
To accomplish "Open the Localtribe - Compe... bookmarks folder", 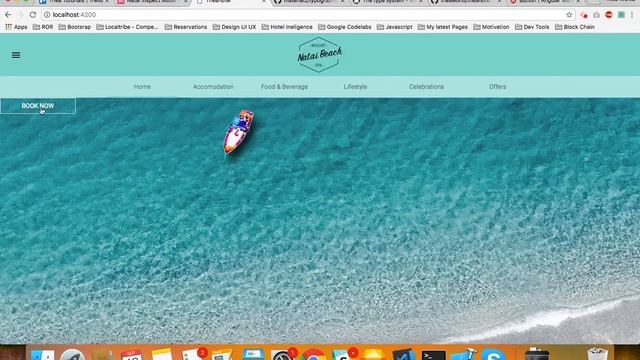I will 127,27.
